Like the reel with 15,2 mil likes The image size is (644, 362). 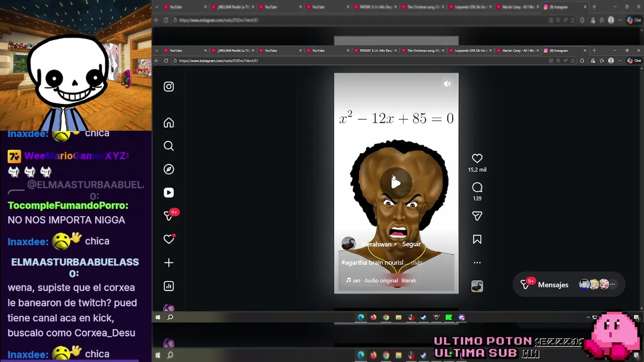point(477,158)
